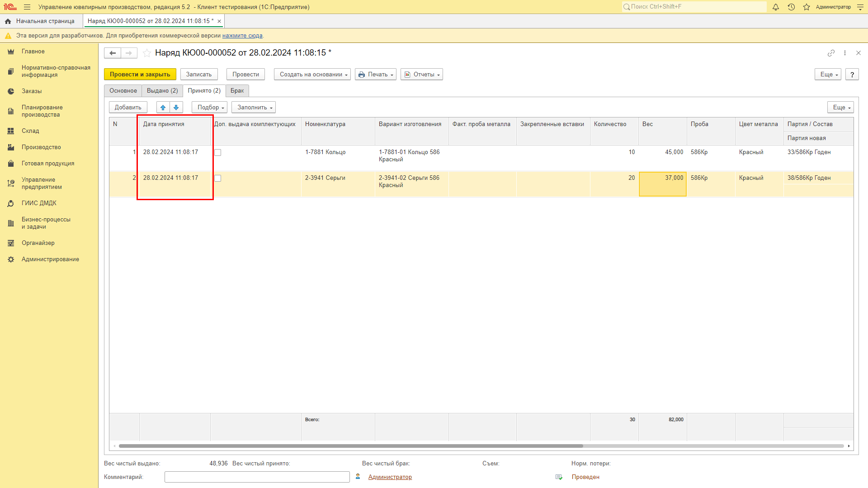Click the Проведен status icon
Image resolution: width=868 pixels, height=488 pixels.
(559, 477)
